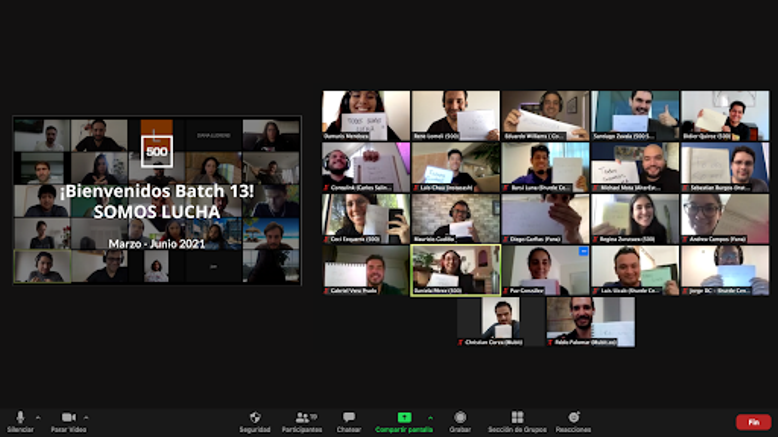Open video options arrow beside Parar Video
The height and width of the screenshot is (437, 778).
coord(86,417)
